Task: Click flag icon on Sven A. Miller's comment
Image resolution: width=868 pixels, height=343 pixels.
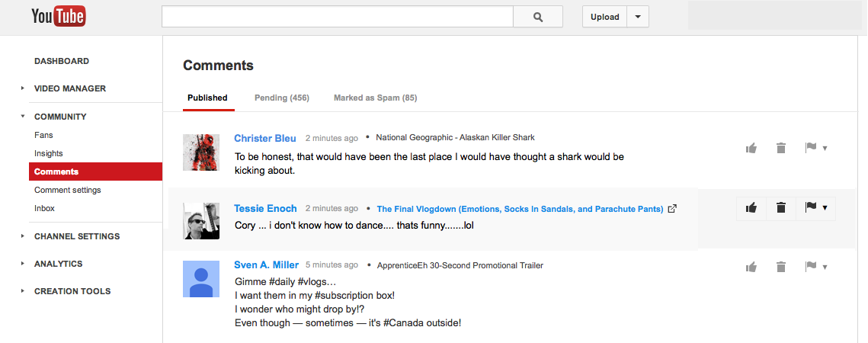Action: [x=811, y=267]
